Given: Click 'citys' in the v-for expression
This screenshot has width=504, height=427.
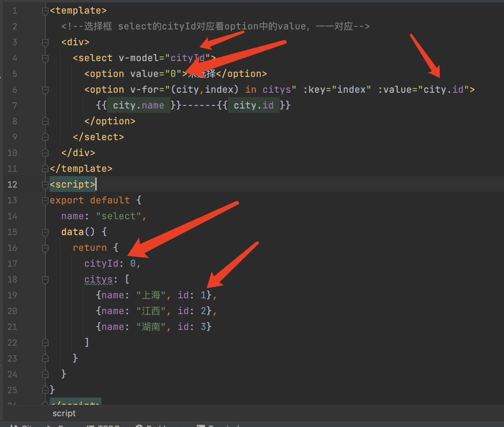Looking at the screenshot, I should click(276, 89).
